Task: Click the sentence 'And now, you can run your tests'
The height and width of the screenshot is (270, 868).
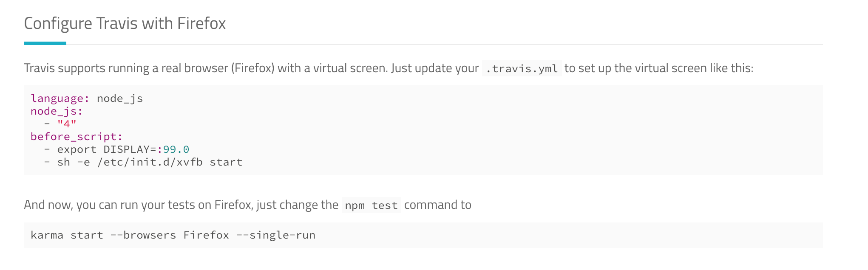Action: (247, 205)
